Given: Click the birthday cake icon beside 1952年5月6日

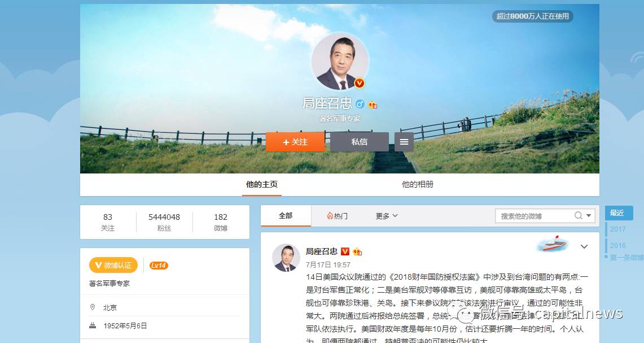Looking at the screenshot, I should (x=93, y=325).
